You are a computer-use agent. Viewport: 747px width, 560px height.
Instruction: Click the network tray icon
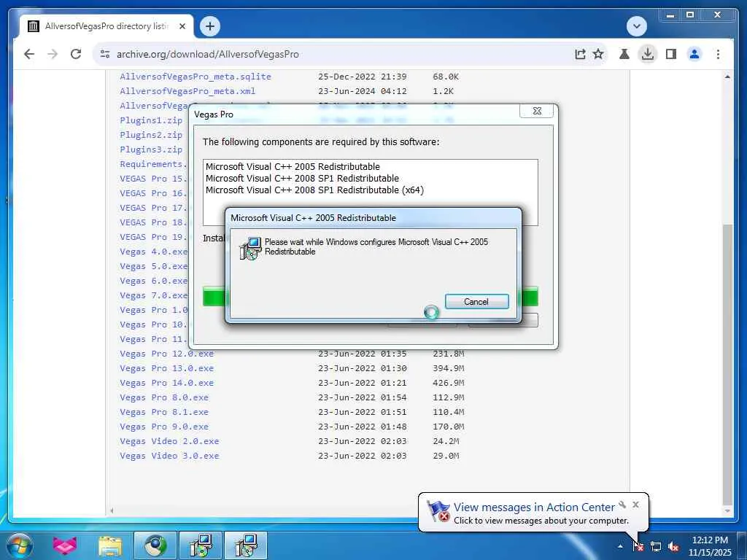point(656,546)
